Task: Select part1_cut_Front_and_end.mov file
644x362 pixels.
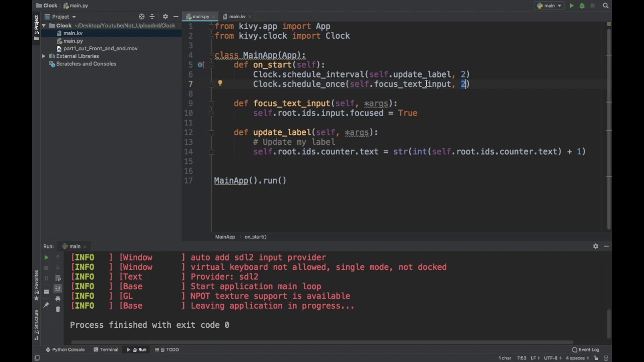Action: (x=100, y=48)
